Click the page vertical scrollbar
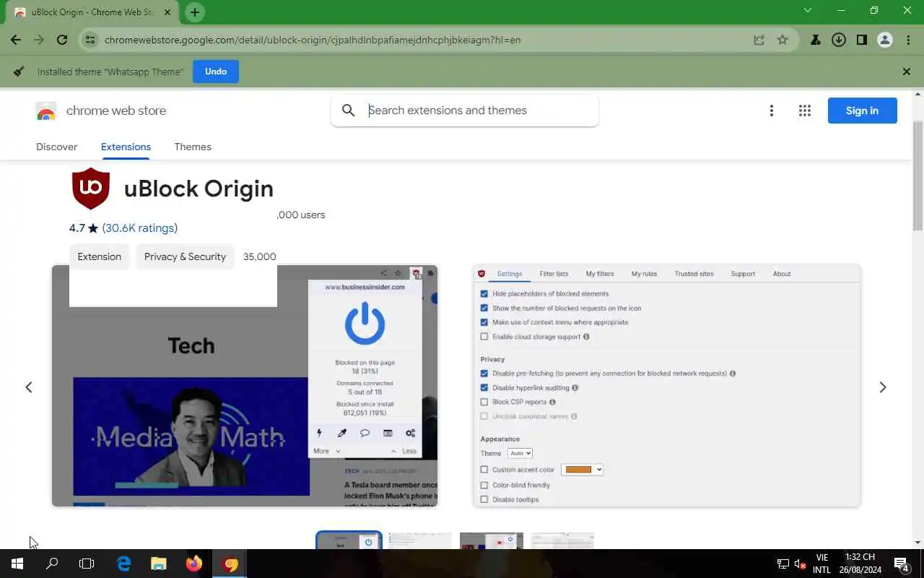Screen dimensions: 924x578 [x=918, y=176]
